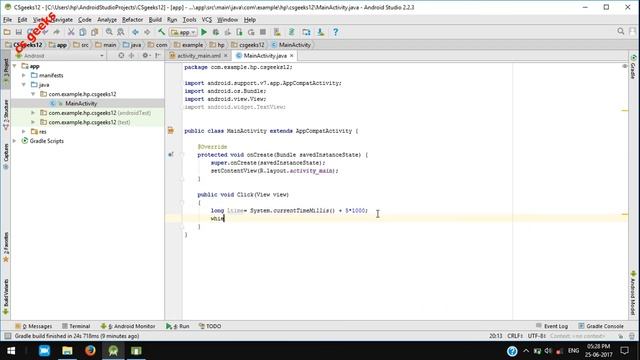Navigate back with the left arrow icon
This screenshot has width=640, height=360.
(x=135, y=32)
